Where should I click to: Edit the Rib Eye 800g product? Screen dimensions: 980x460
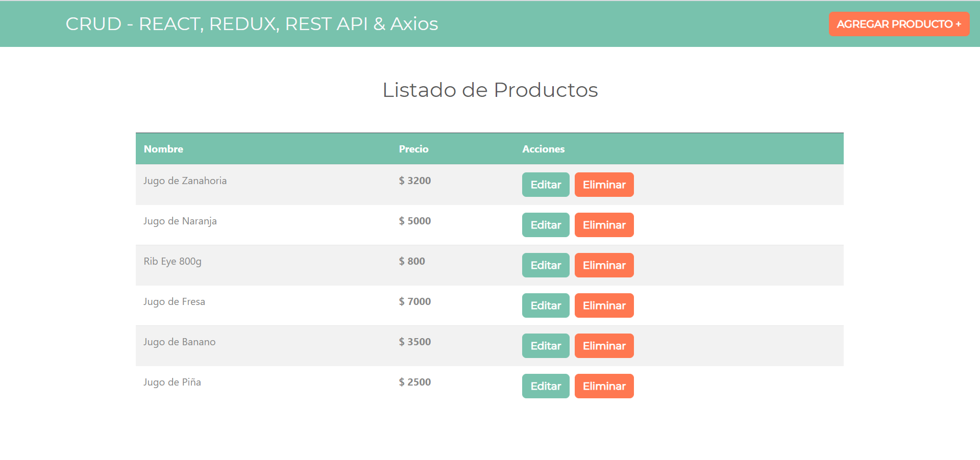pyautogui.click(x=545, y=265)
